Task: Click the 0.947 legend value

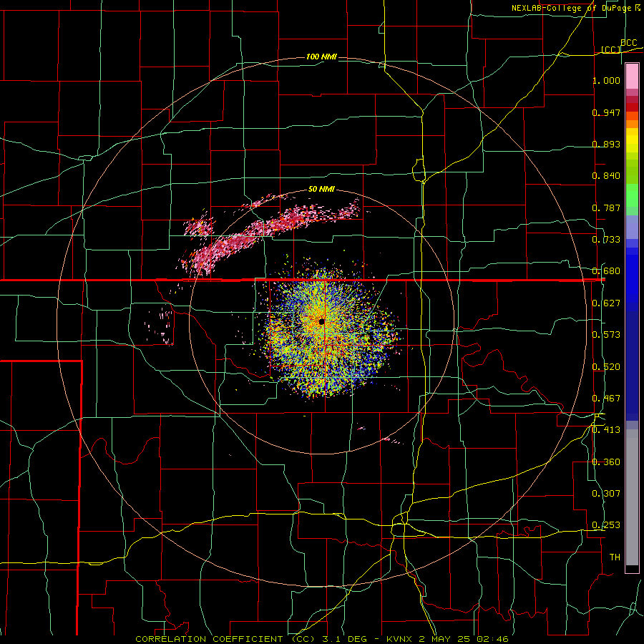Action: [606, 112]
